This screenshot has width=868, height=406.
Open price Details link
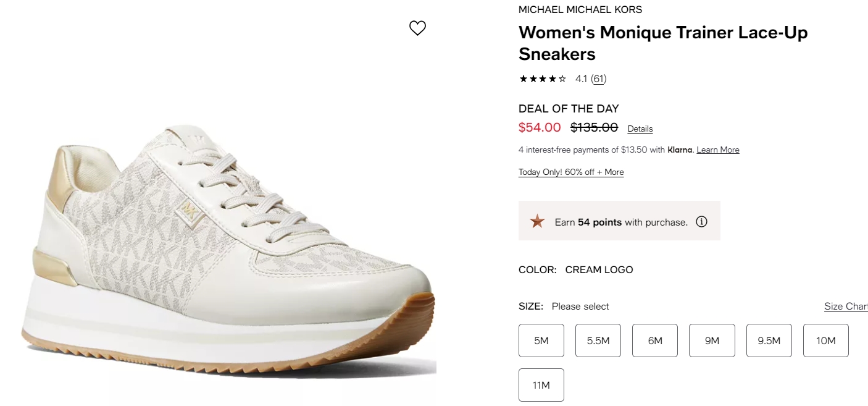[x=640, y=129]
